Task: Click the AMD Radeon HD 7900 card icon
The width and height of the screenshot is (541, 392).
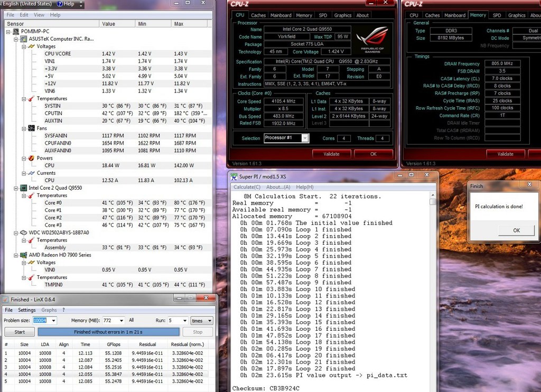Action: pyautogui.click(x=23, y=255)
